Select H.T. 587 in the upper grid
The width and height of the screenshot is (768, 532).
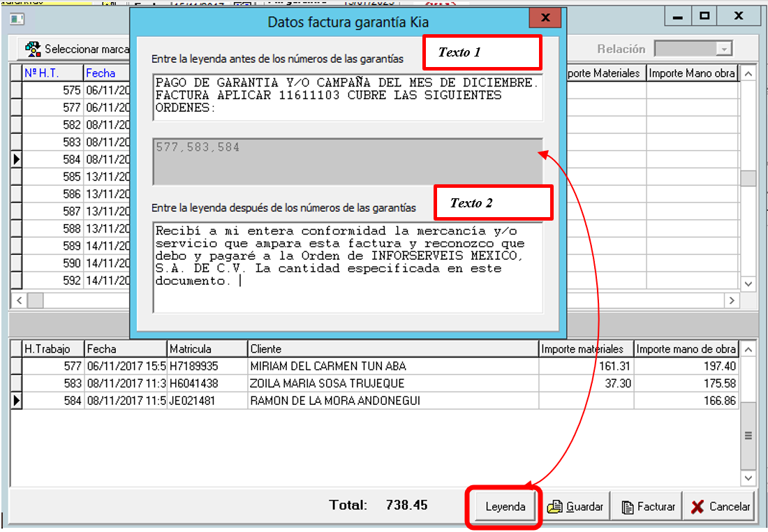71,211
